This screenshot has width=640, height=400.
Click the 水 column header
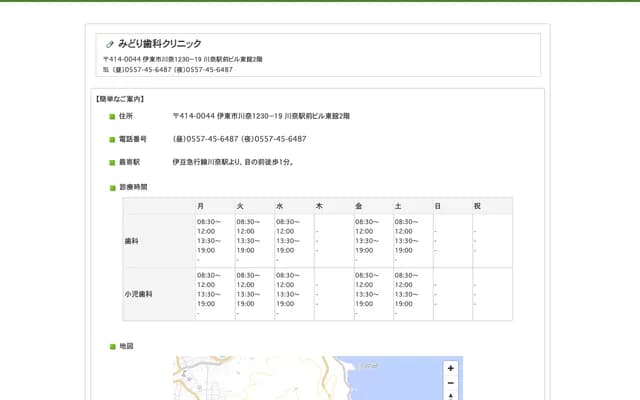pyautogui.click(x=294, y=206)
